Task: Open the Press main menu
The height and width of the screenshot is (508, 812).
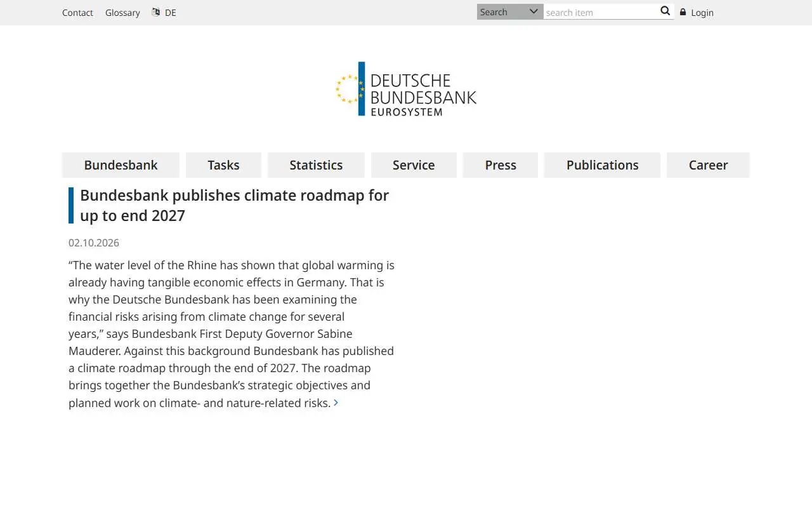Action: click(x=501, y=165)
